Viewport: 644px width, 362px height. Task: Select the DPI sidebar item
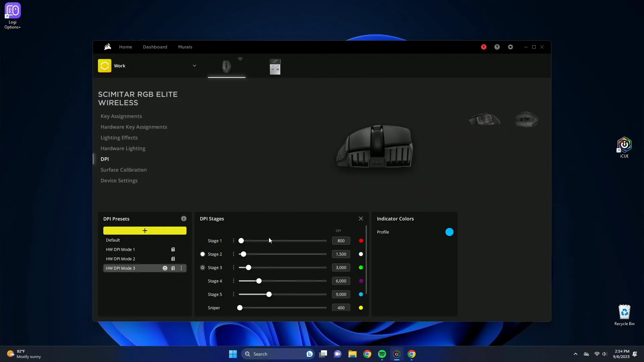coord(105,159)
